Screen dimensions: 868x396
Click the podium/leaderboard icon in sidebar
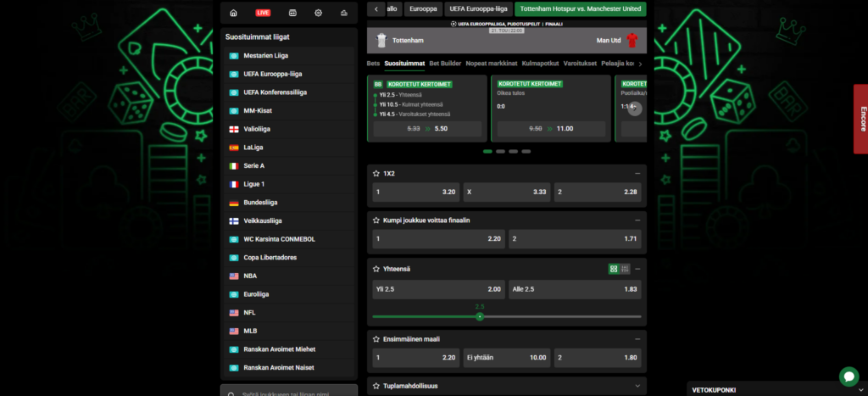pos(344,13)
